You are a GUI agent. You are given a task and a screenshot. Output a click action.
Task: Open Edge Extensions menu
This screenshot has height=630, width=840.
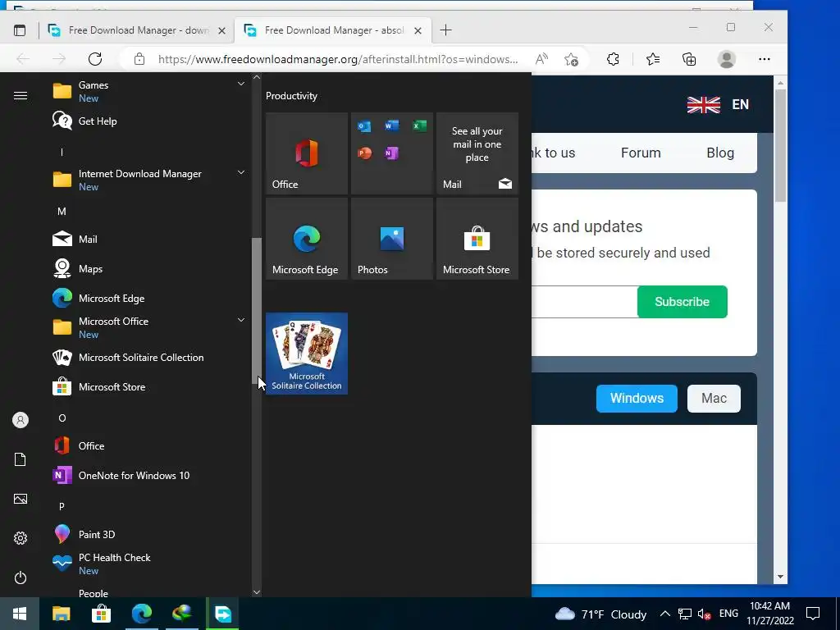tap(613, 59)
